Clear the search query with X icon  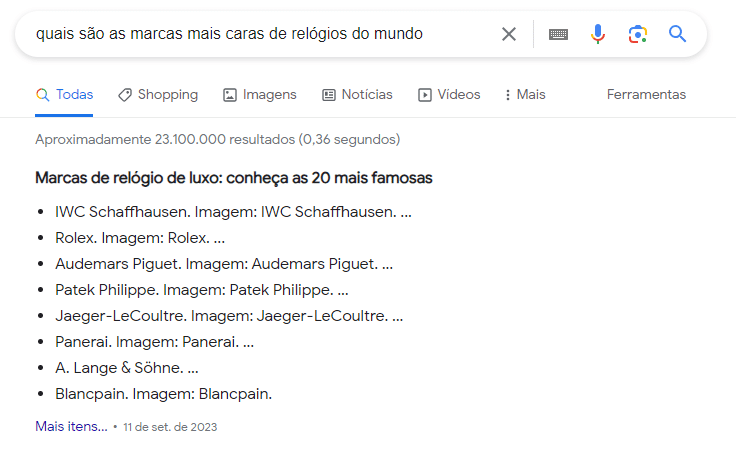point(509,34)
